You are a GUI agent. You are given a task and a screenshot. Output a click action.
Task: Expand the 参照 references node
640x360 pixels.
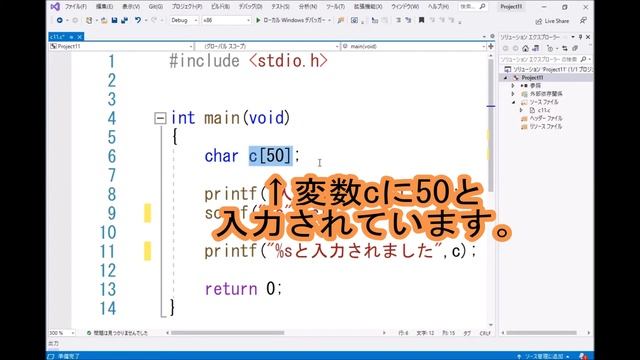513,86
